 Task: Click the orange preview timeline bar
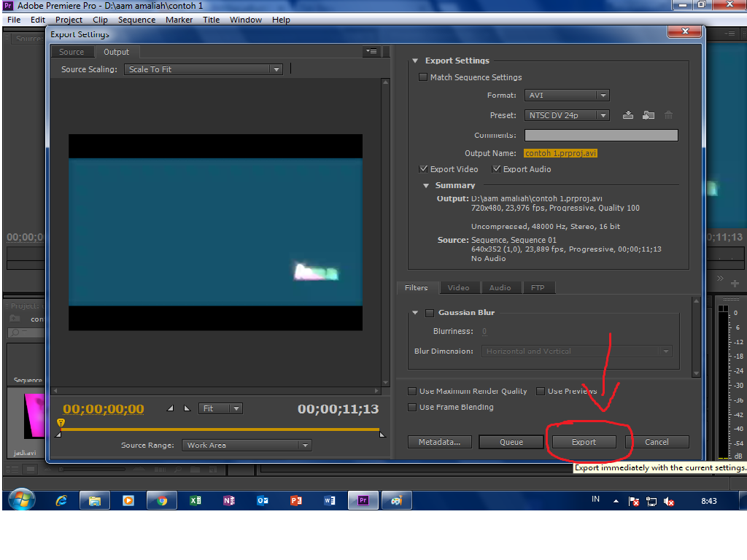[x=220, y=429]
